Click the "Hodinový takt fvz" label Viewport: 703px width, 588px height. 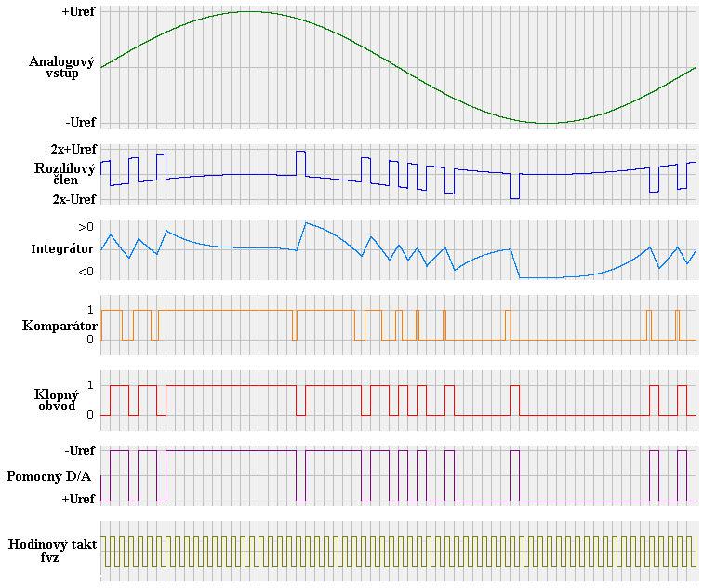(52, 551)
